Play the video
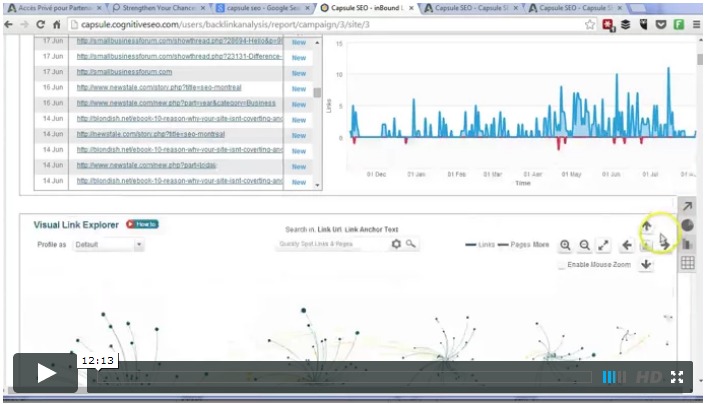 (x=46, y=373)
